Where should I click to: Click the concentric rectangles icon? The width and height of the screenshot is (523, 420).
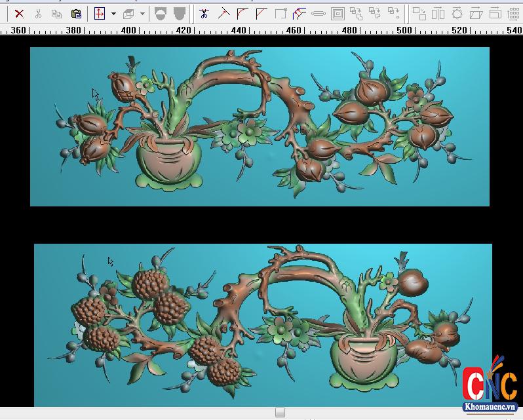(x=338, y=13)
